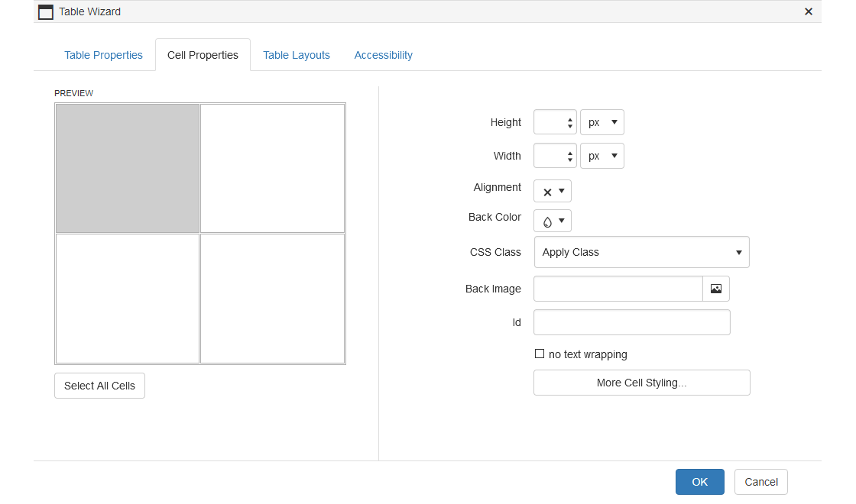Image resolution: width=856 pixels, height=504 pixels.
Task: Open the Height unit px dropdown
Action: 602,122
